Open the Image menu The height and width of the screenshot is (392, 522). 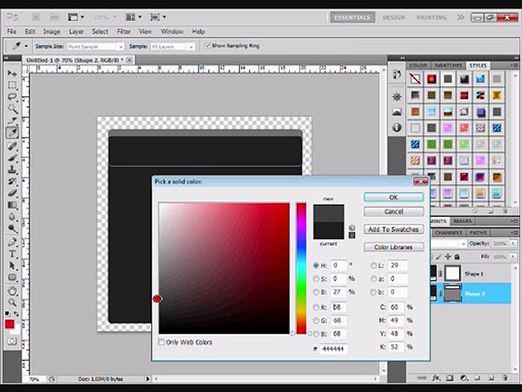(x=52, y=32)
